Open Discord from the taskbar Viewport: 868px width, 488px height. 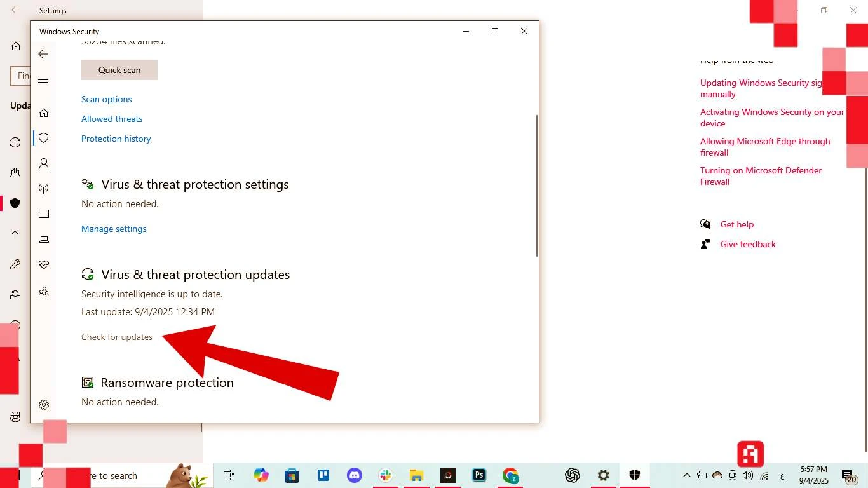point(354,475)
